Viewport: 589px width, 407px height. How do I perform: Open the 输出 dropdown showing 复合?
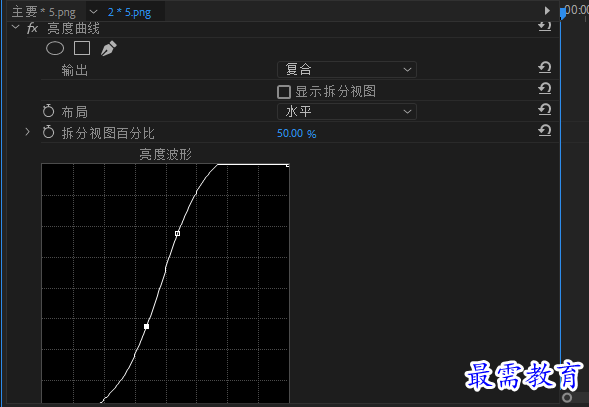[x=347, y=70]
